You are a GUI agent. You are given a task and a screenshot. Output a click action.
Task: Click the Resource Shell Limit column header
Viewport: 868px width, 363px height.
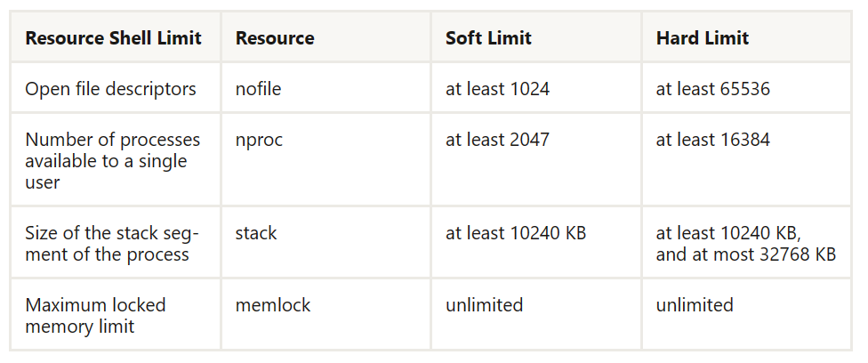pos(114,38)
